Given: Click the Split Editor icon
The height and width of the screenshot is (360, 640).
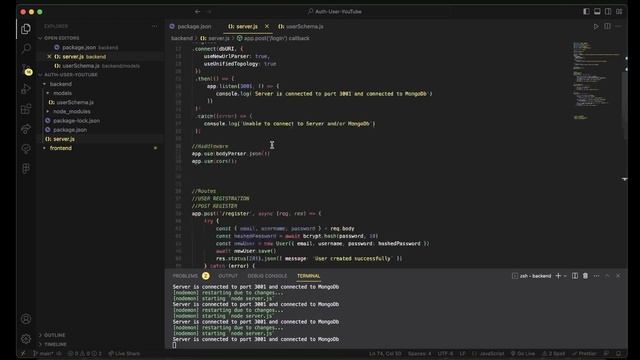Looking at the screenshot, I should (607, 27).
